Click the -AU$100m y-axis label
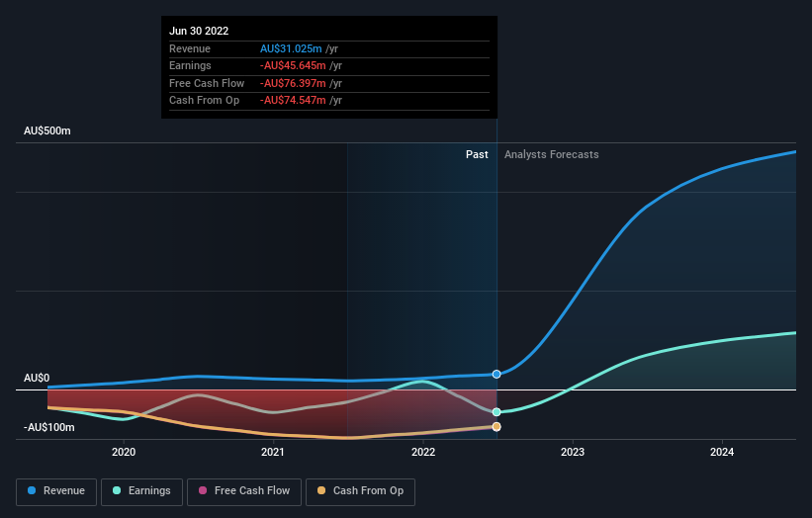Image resolution: width=812 pixels, height=518 pixels. click(49, 427)
